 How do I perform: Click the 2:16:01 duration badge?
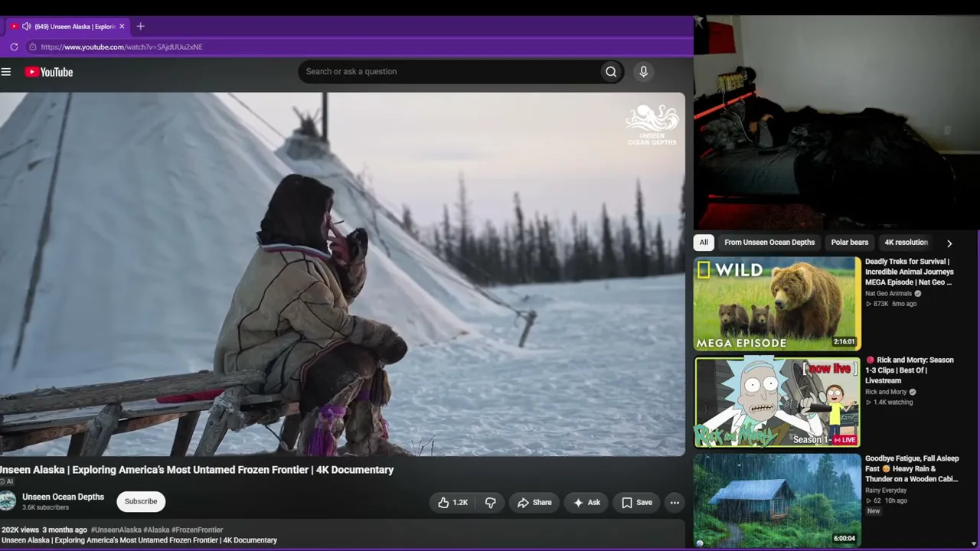(844, 341)
